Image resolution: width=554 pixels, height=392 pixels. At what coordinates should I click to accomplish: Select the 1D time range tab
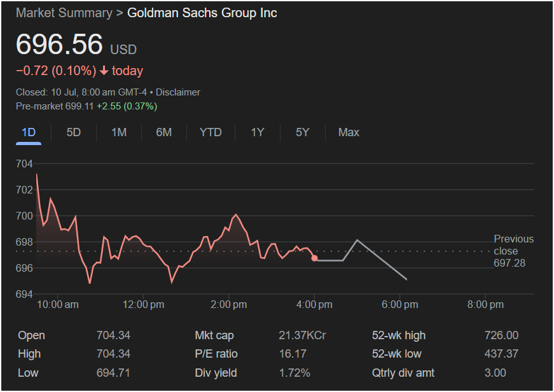(29, 132)
